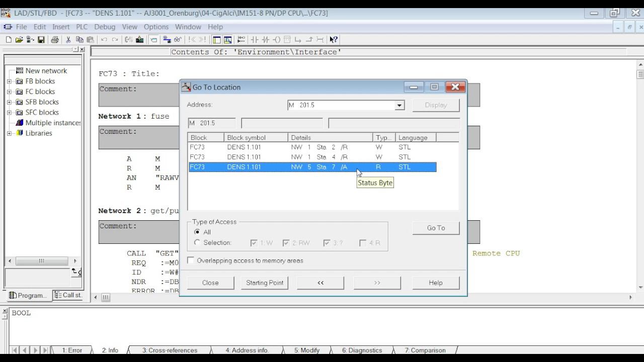644x362 pixels.
Task: Select the NW 5 Sta 7 /A row
Action: coord(312,167)
